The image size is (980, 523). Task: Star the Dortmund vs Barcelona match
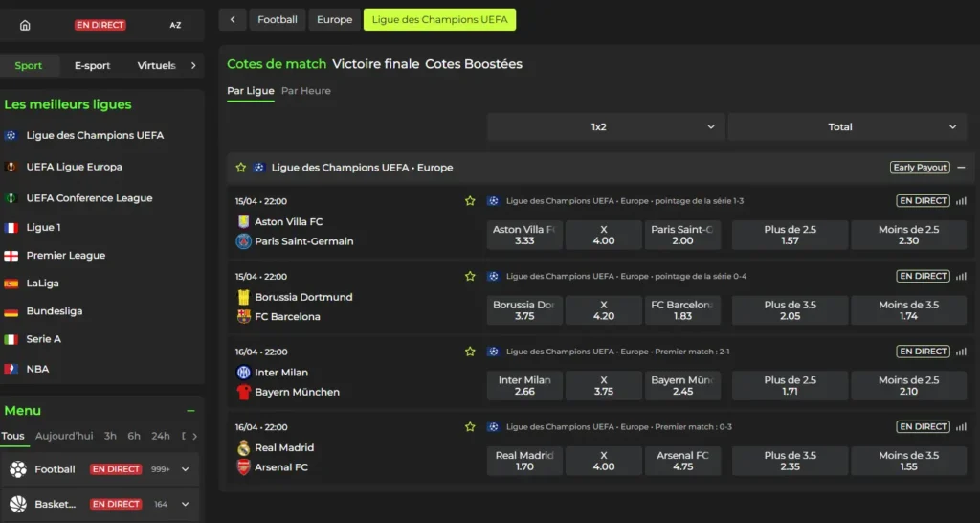point(470,276)
